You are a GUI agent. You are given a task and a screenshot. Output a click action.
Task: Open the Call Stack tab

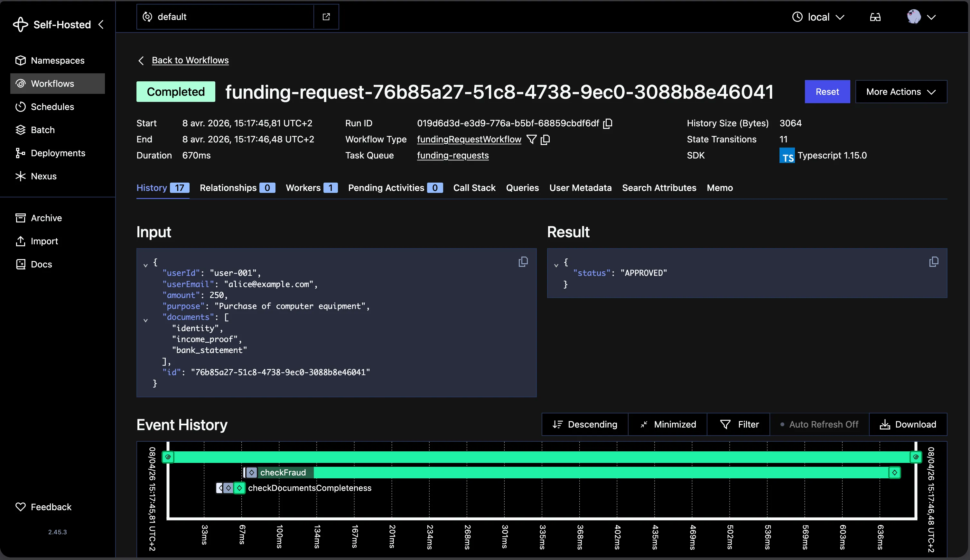[474, 188]
